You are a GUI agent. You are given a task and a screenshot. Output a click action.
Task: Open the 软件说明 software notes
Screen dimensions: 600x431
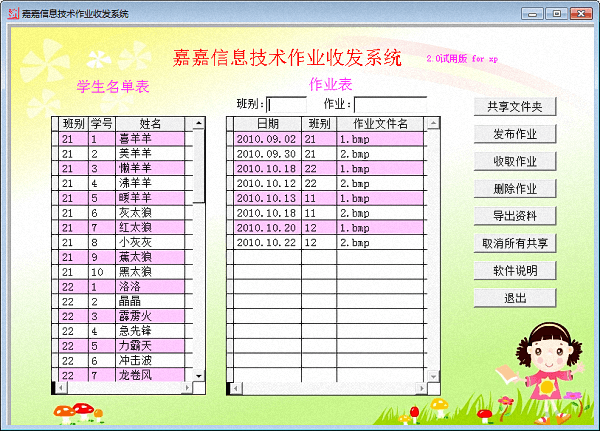click(514, 270)
